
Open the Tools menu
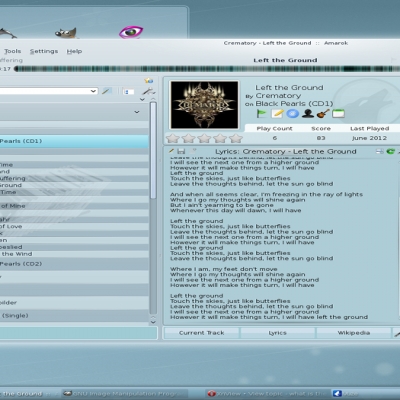click(13, 51)
